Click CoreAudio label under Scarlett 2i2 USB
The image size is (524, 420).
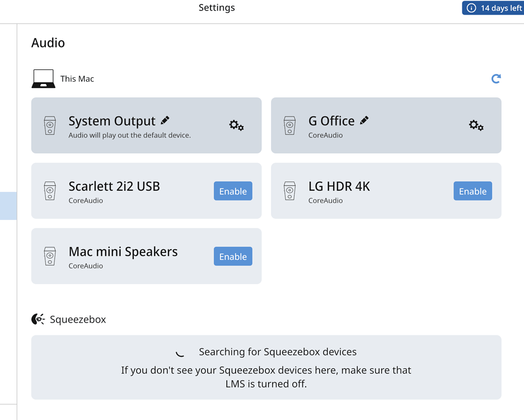click(86, 200)
